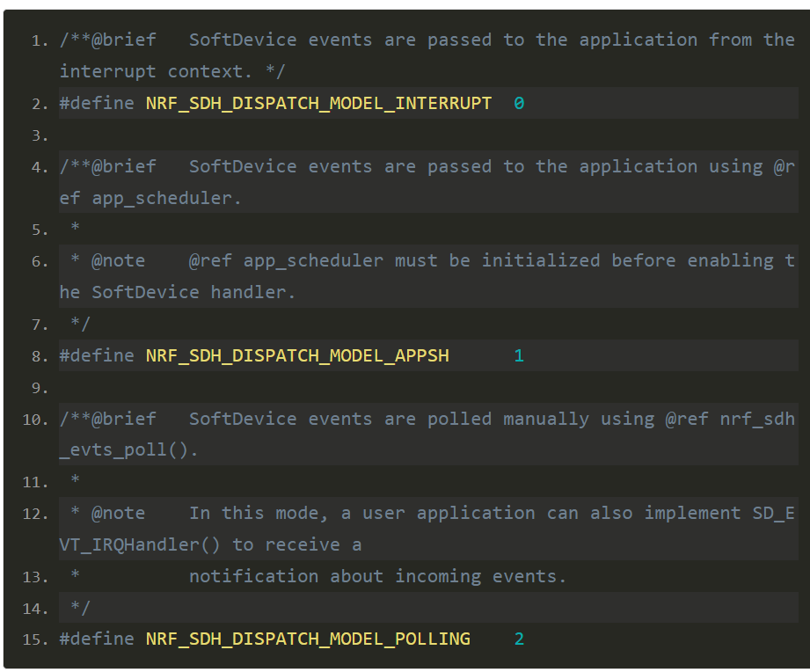
Task: Click '#define' on line 8
Action: click(97, 356)
